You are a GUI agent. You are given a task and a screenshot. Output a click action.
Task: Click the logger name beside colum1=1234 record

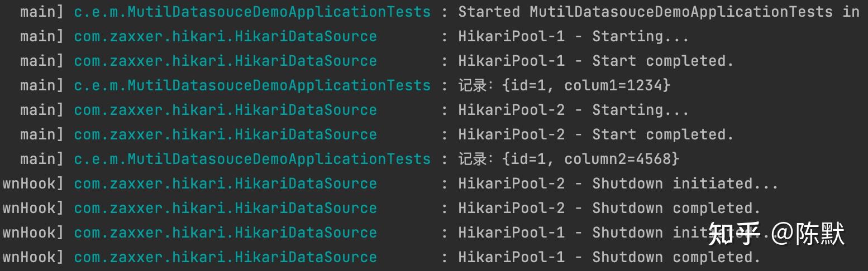(x=252, y=85)
